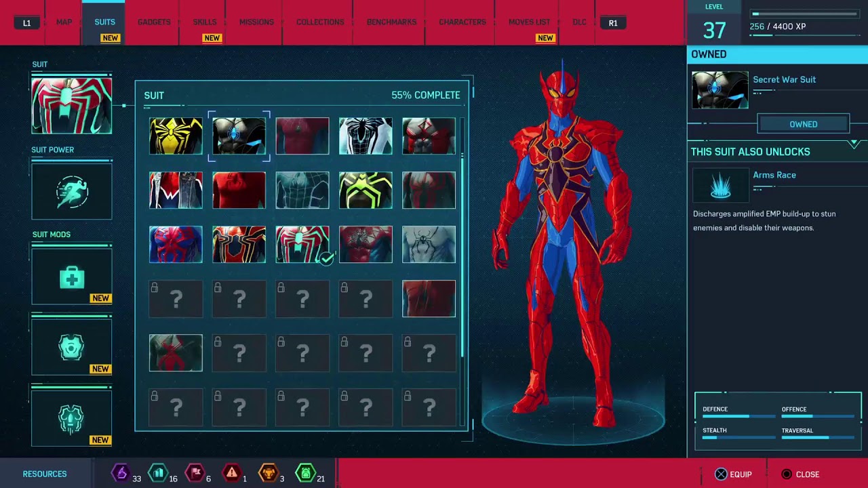Open the Suit Power slot running icon
Screen dimensions: 868x488
click(71, 192)
